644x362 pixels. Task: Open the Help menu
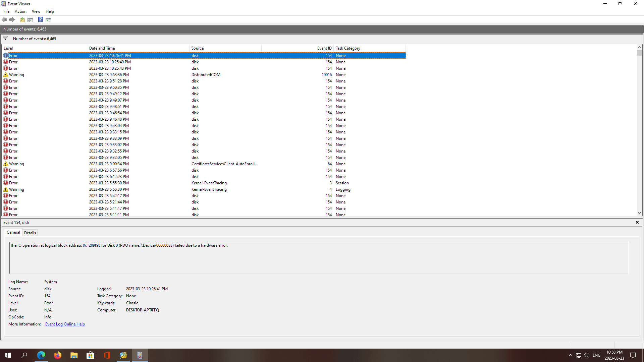(50, 11)
